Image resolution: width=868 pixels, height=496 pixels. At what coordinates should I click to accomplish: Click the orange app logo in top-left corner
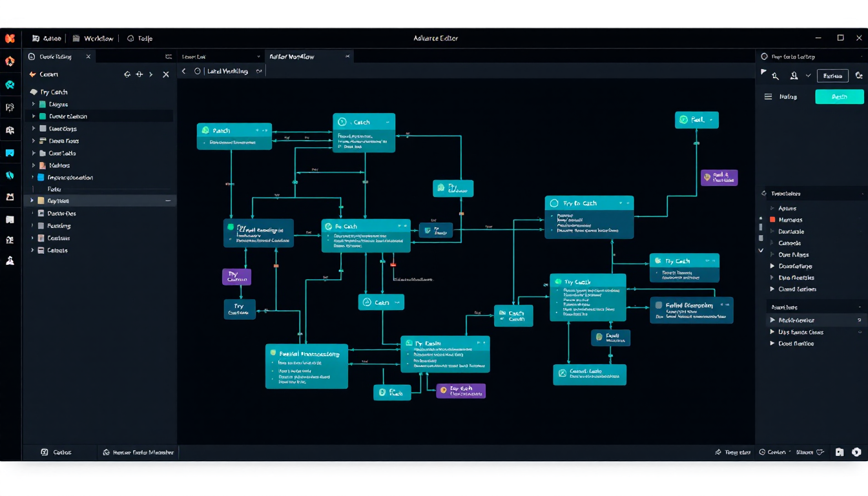pos(10,39)
